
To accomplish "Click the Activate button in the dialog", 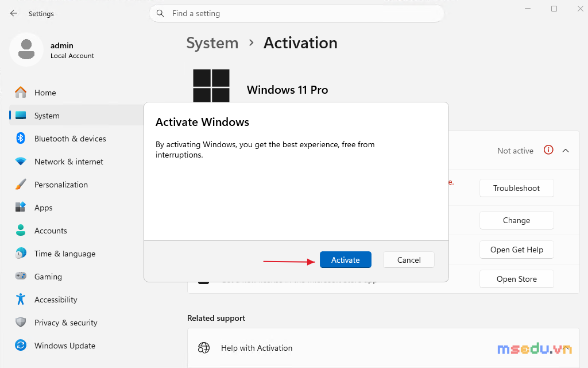I will pos(345,260).
